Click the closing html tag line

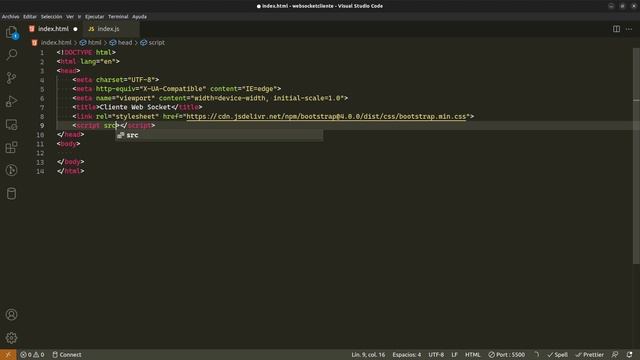coord(71,171)
